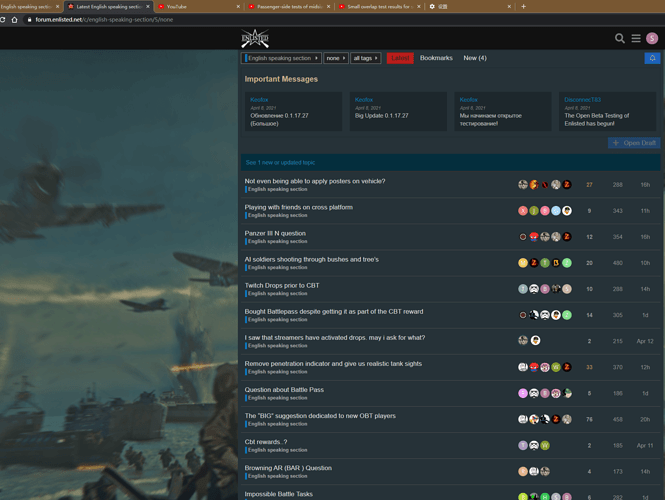The height and width of the screenshot is (500, 665).
Task: Click last poster avatar on Bought Battlepass topic
Action: pos(567,315)
